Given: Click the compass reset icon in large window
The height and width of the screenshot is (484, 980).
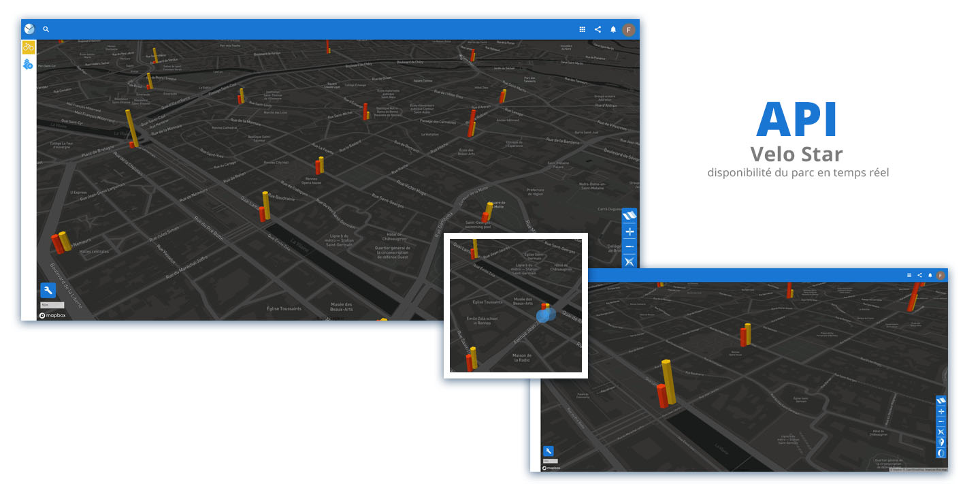Looking at the screenshot, I should coord(630,261).
